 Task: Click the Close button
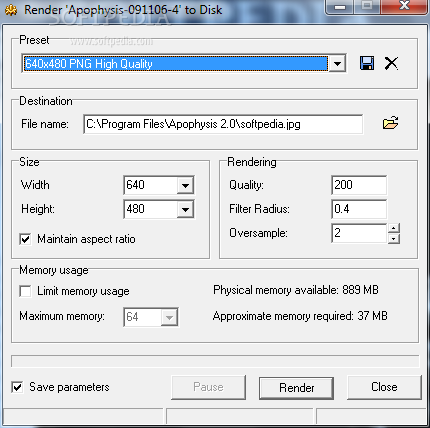[384, 387]
